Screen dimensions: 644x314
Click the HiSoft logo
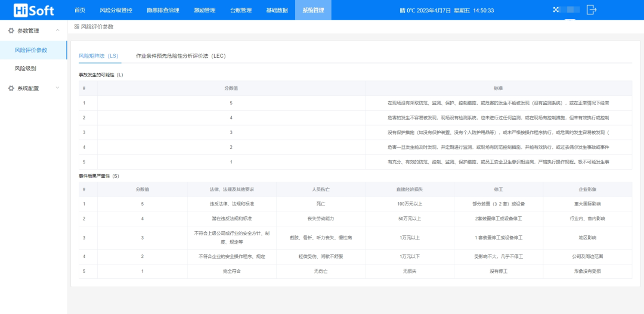pos(33,10)
